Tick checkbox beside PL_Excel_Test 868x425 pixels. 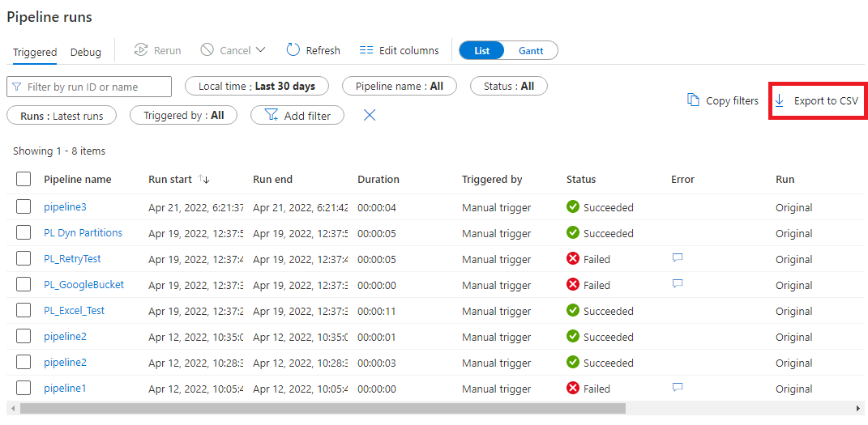click(x=24, y=311)
